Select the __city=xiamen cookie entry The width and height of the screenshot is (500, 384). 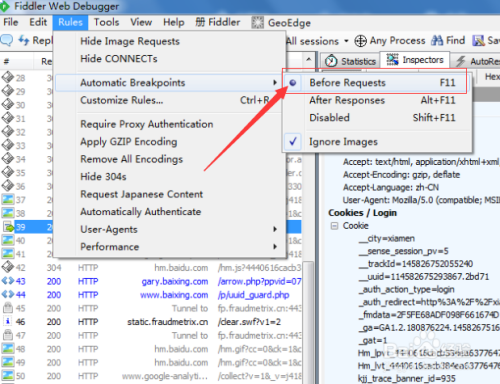(x=387, y=239)
